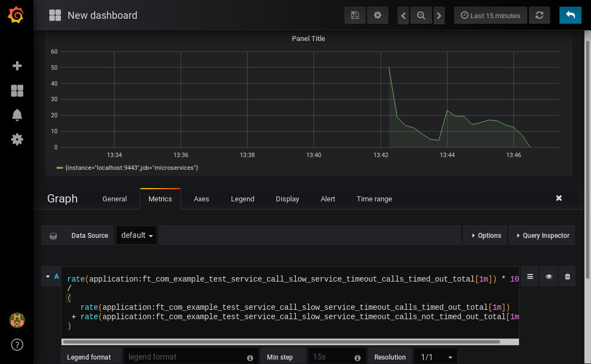Open the Query Inspector
This screenshot has height=364, width=591.
(542, 235)
